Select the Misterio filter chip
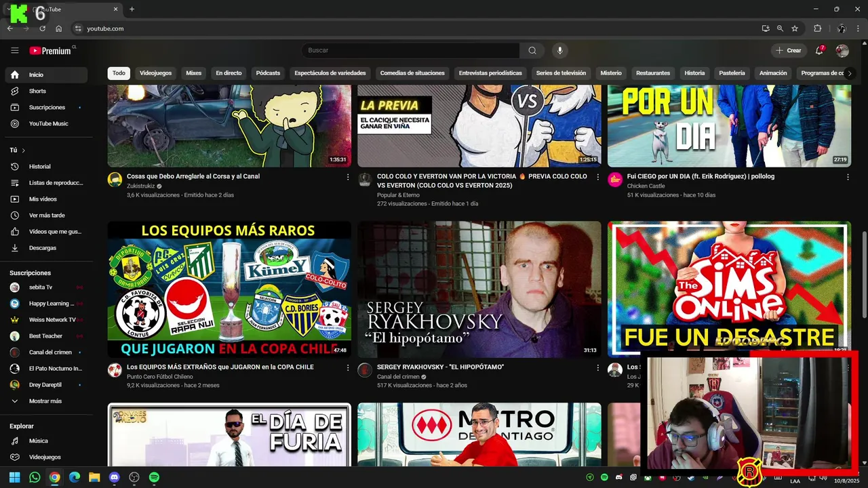This screenshot has width=868, height=488. pyautogui.click(x=611, y=73)
